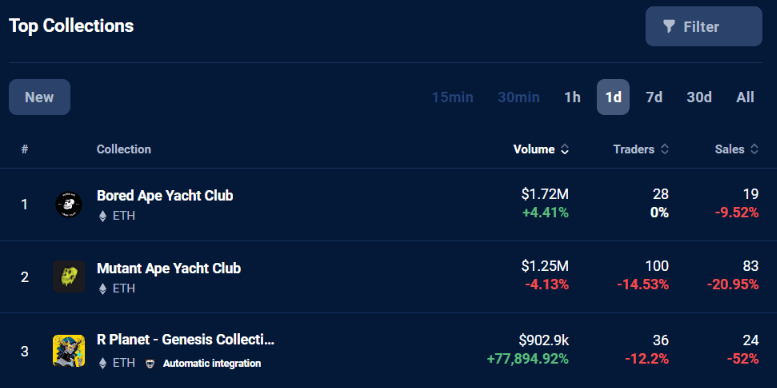Viewport: 777px width, 388px height.
Task: Sort collections by Sales arrows
Action: click(754, 149)
